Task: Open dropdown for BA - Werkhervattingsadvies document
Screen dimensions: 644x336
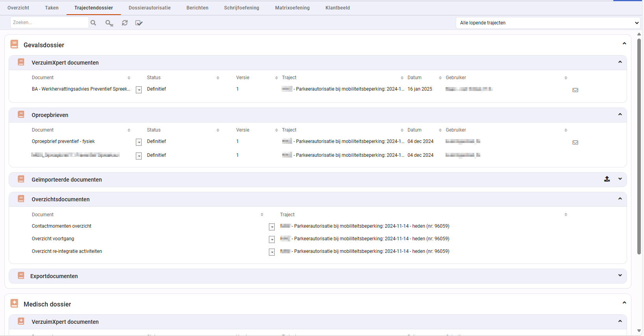Action: click(139, 90)
